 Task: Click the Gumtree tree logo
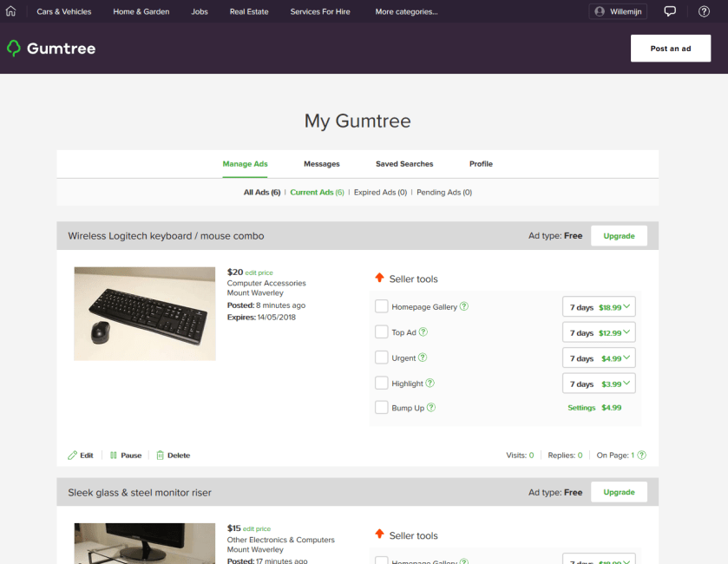click(x=14, y=49)
